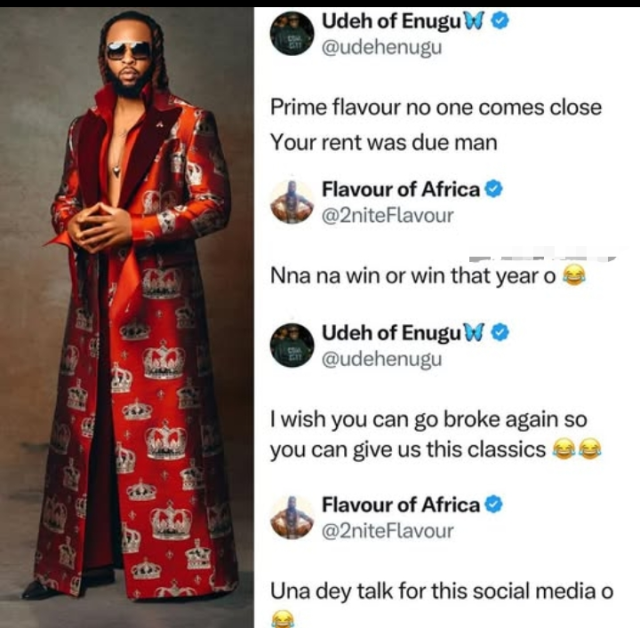640x628 pixels.
Task: Visit @2niteFlavour handle above "Una dey talk" reply
Action: 387,529
